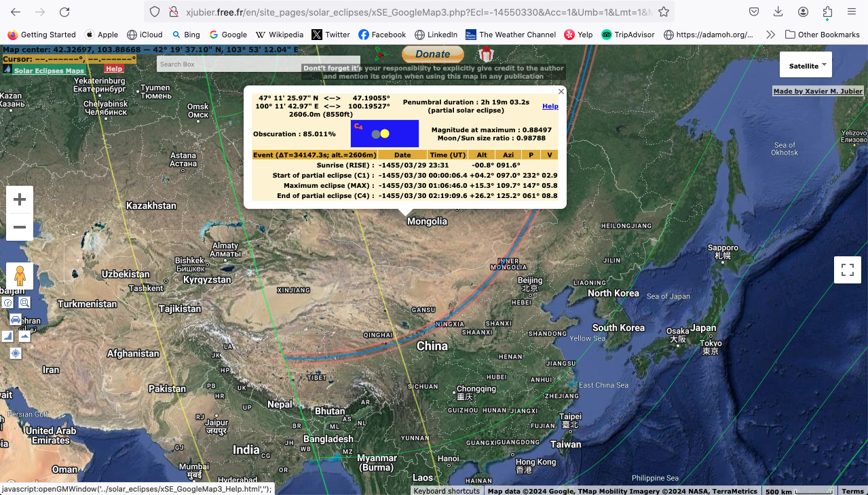Close the eclipse information popup
Image resolution: width=868 pixels, height=495 pixels.
tap(561, 92)
